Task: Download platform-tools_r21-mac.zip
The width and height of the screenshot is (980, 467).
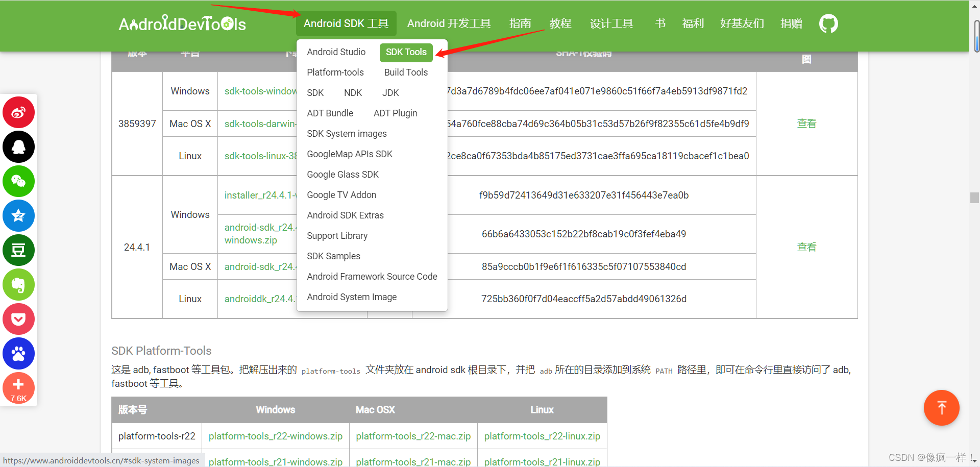Action: [x=413, y=462]
